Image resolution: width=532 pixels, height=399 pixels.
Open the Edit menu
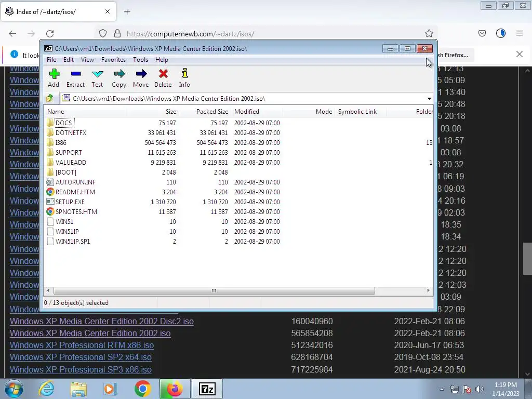pyautogui.click(x=69, y=60)
